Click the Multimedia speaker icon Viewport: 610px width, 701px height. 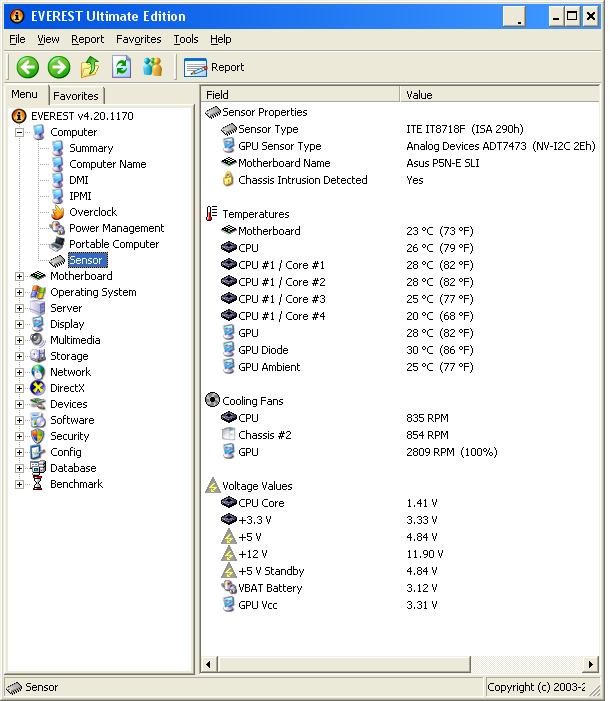click(38, 340)
